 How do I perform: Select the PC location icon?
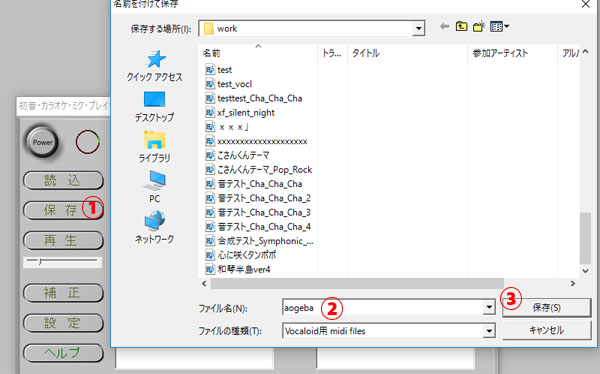(x=155, y=187)
